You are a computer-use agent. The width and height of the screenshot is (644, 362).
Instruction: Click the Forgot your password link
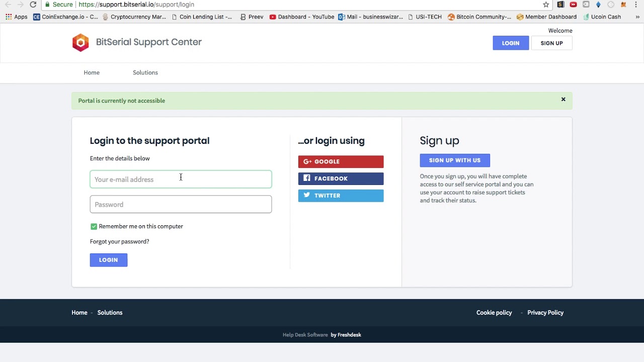point(120,242)
